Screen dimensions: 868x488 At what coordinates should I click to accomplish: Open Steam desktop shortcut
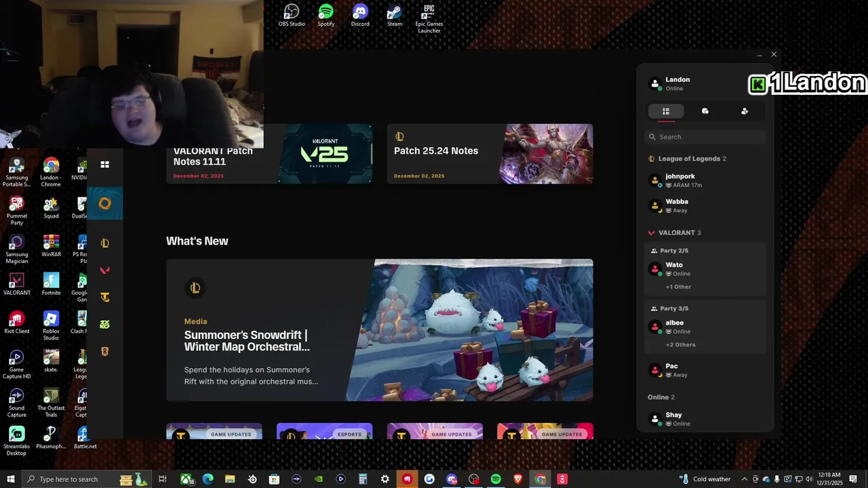pos(395,15)
